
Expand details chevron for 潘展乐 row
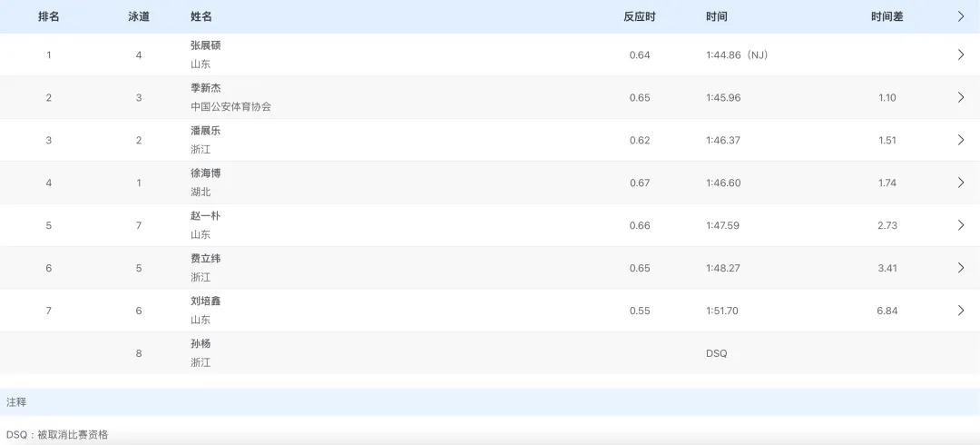pos(961,140)
